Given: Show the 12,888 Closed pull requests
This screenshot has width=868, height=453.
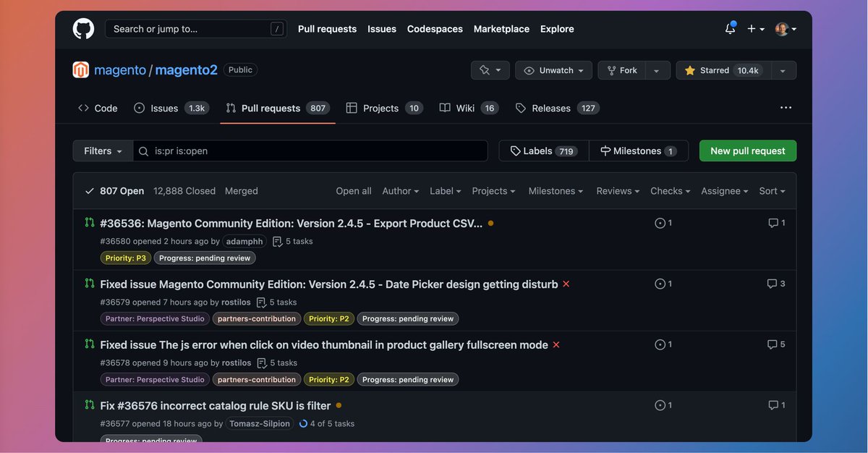Looking at the screenshot, I should (184, 191).
